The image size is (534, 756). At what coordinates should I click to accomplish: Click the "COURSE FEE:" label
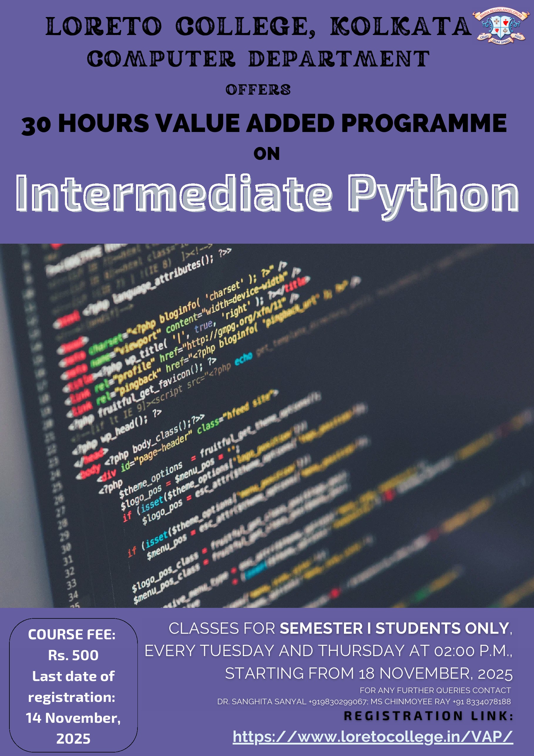[x=72, y=635]
